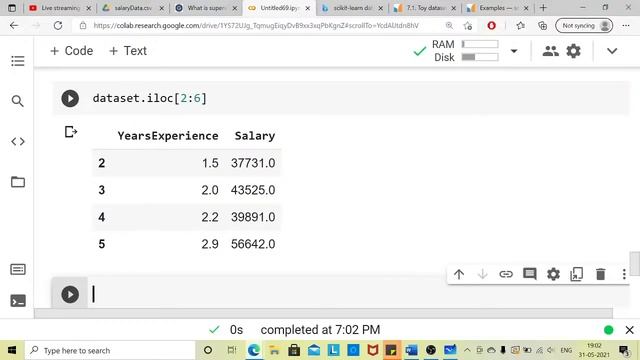Open more cell actions three-dot menu
640x360 pixels.
624,274
